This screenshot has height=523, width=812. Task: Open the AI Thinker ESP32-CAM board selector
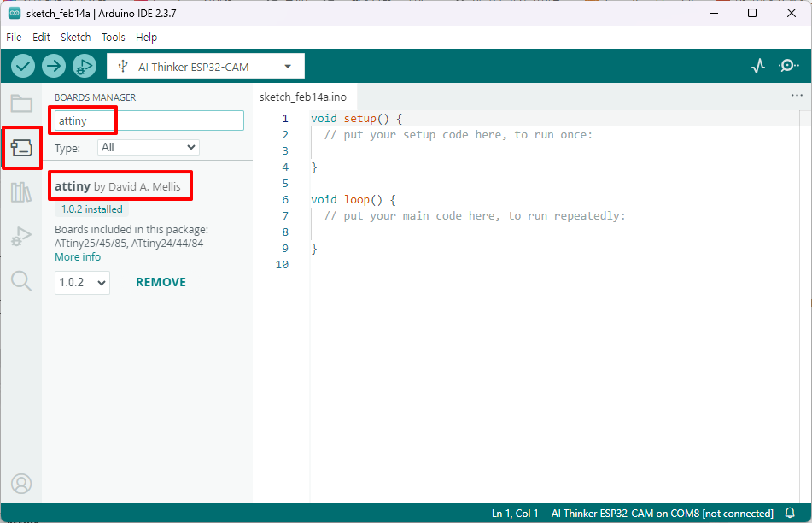[206, 67]
